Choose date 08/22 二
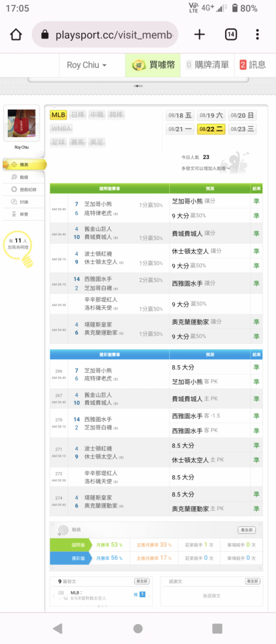 211,129
